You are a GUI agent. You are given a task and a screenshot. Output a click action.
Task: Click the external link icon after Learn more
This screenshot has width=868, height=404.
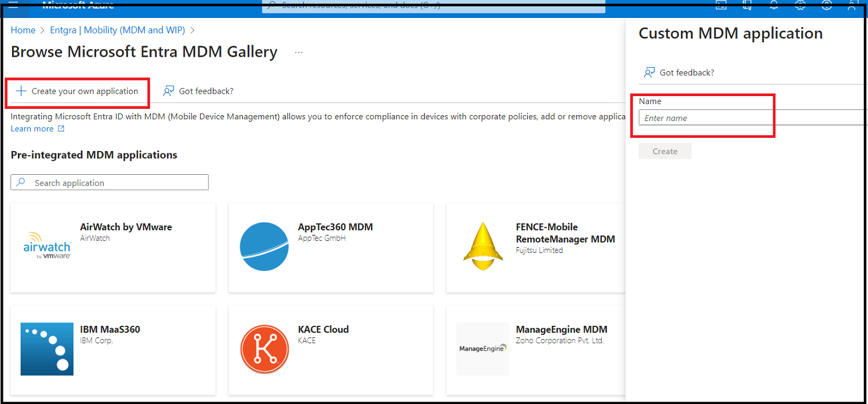(x=61, y=128)
